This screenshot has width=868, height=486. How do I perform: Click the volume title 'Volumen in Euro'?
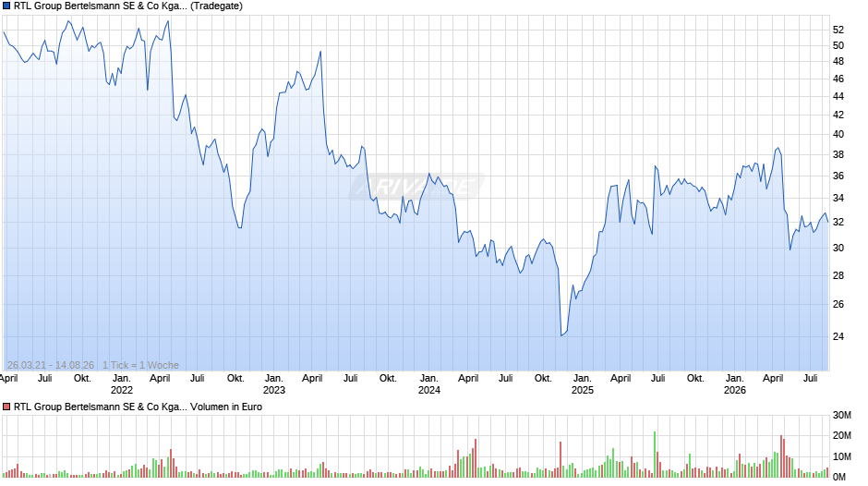[226, 407]
